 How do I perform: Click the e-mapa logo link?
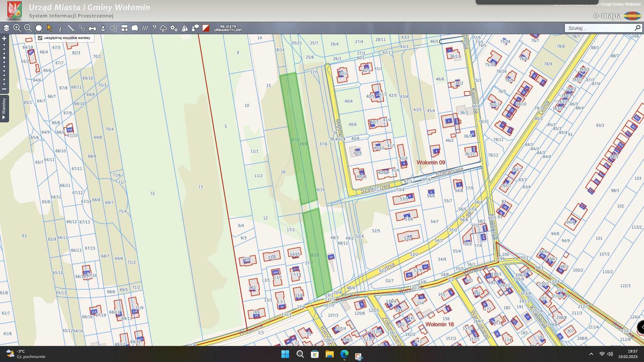(617, 16)
